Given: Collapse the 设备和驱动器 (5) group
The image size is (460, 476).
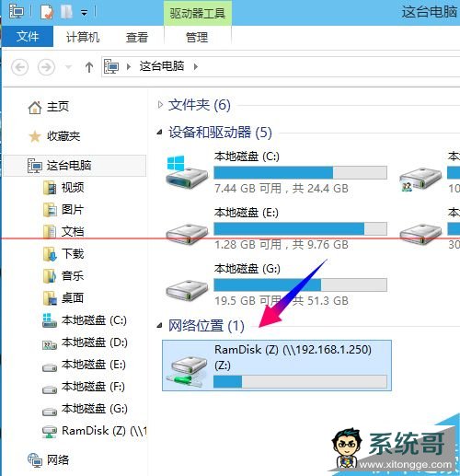Looking at the screenshot, I should pyautogui.click(x=159, y=132).
